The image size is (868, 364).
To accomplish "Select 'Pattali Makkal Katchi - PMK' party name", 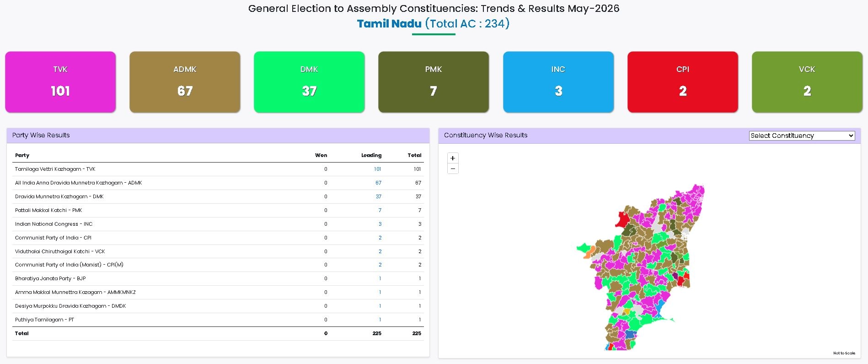I will (x=48, y=210).
